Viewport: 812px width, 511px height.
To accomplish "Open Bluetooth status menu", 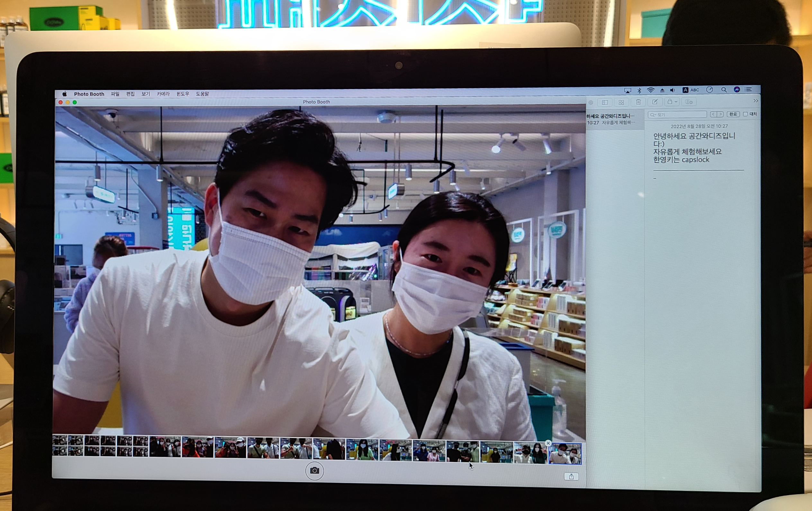I will tap(639, 90).
